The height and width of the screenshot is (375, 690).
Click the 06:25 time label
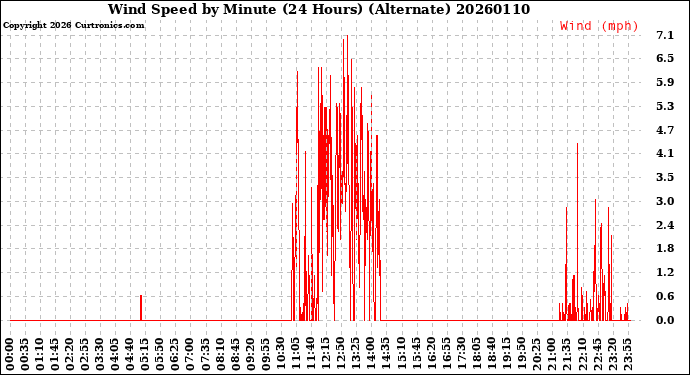point(176,354)
